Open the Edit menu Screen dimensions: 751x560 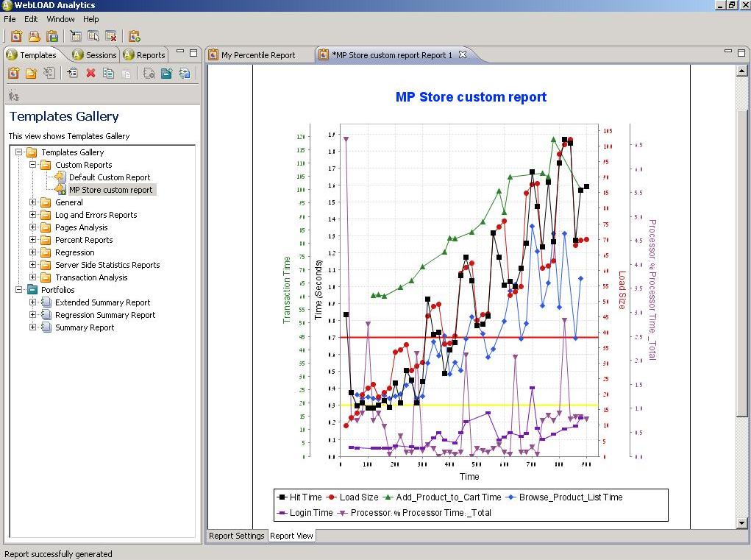[x=31, y=19]
